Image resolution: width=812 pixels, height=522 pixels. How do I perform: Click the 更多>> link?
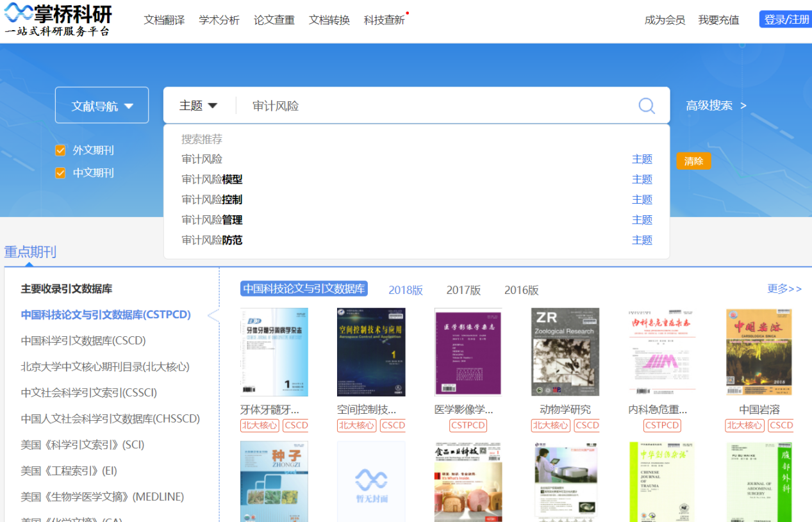click(x=784, y=289)
